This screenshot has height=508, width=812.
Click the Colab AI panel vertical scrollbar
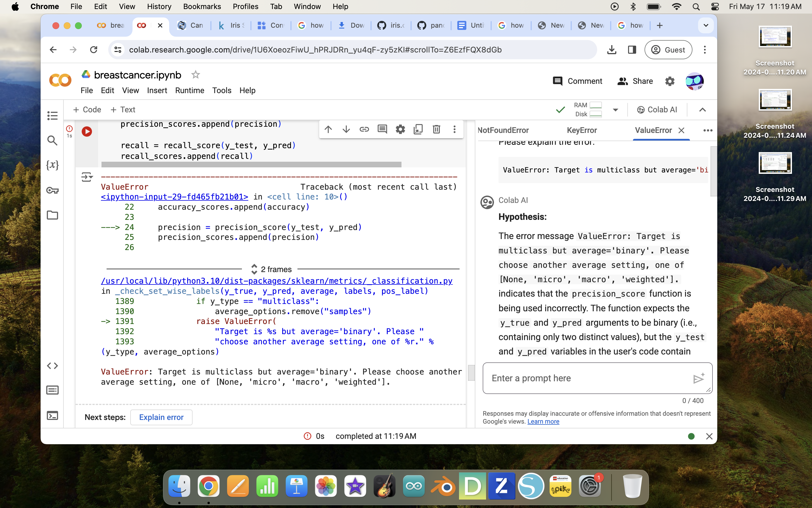[713, 171]
